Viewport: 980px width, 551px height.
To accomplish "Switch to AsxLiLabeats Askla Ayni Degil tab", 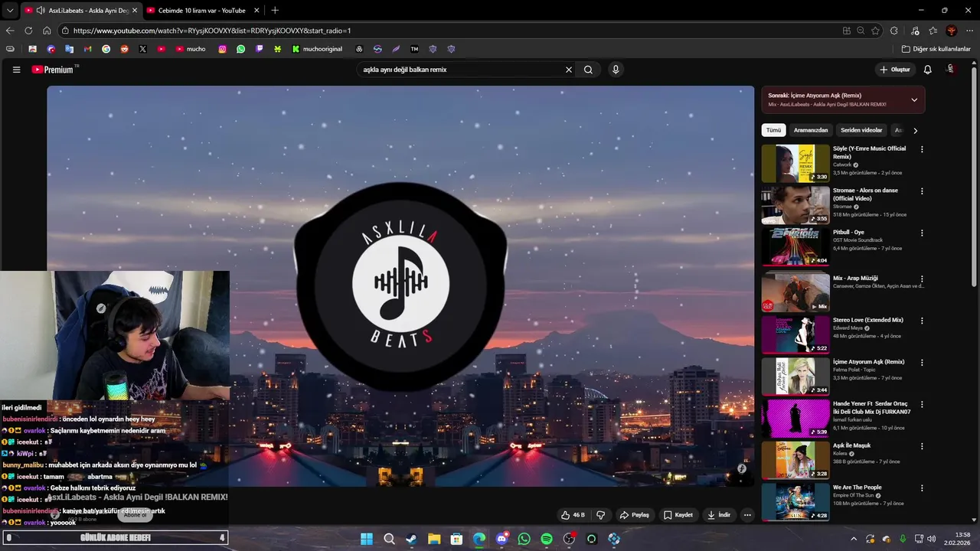I will (x=80, y=11).
